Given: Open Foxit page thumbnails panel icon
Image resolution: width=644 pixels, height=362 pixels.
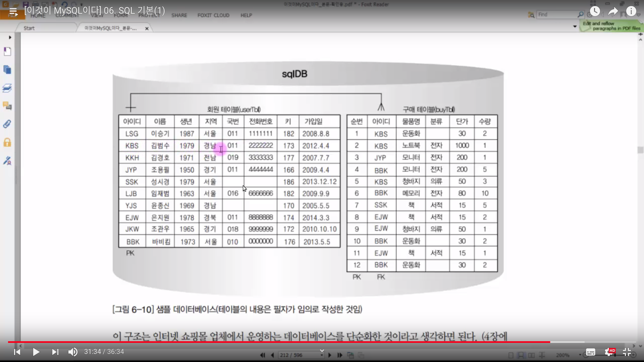Looking at the screenshot, I should coord(7,70).
